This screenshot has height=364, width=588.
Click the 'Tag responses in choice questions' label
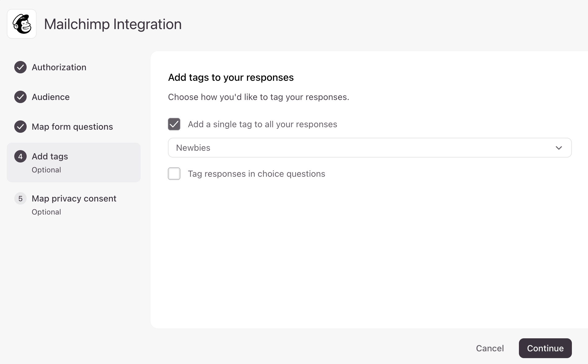click(x=257, y=174)
